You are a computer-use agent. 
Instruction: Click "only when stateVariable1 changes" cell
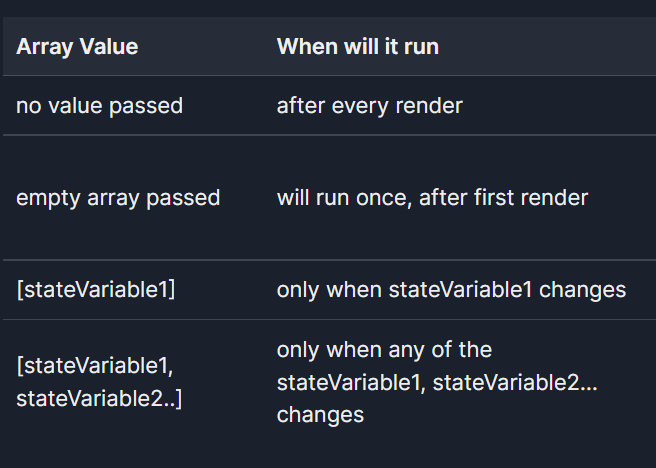[451, 290]
